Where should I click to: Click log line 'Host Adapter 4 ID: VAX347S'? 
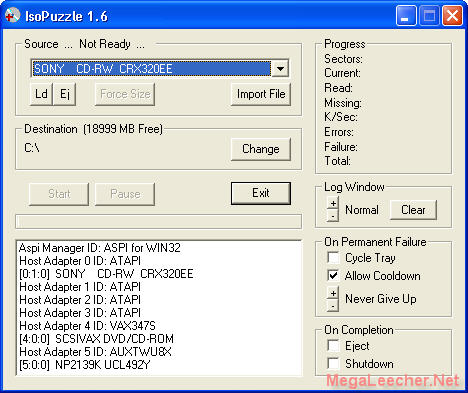87,326
